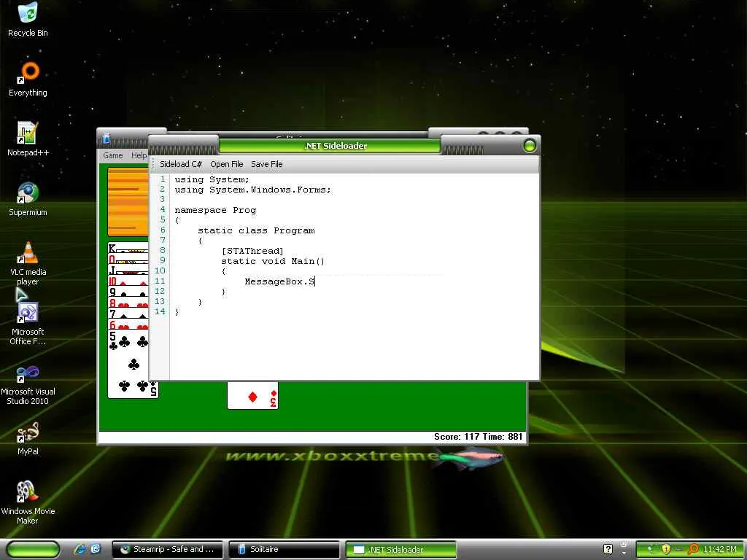This screenshot has width=747, height=560.
Task: Open the Game menu in Solitaire
Action: 113,155
